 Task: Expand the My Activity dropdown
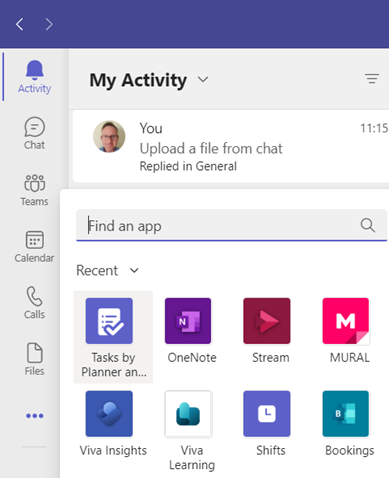pyautogui.click(x=203, y=80)
